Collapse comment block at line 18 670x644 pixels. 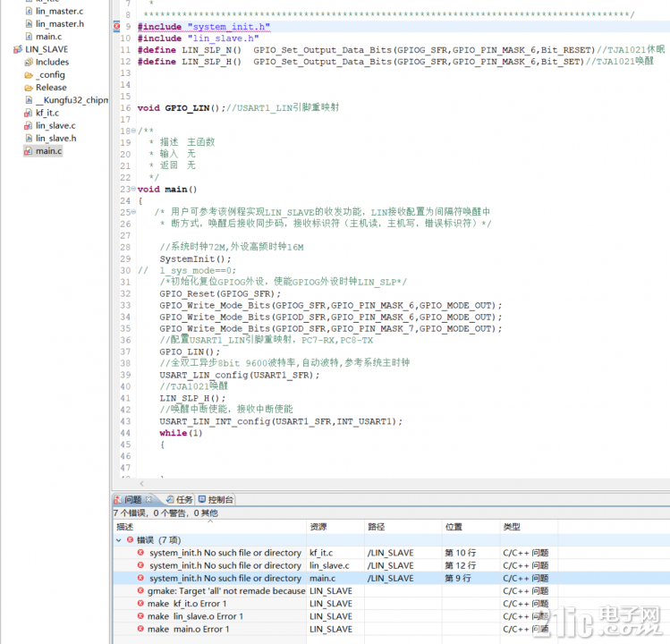pyautogui.click(x=133, y=131)
